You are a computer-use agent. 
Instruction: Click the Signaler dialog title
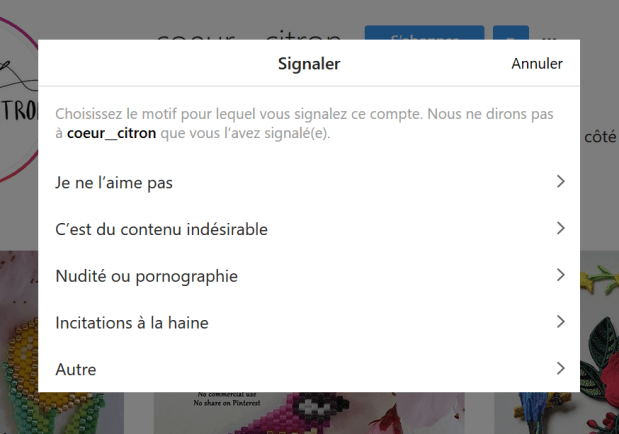(x=309, y=64)
